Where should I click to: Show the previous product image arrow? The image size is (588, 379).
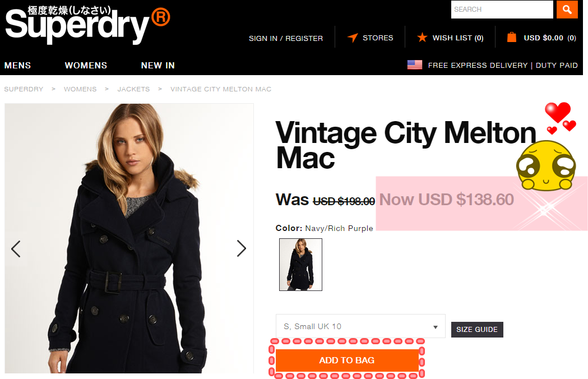click(x=16, y=249)
